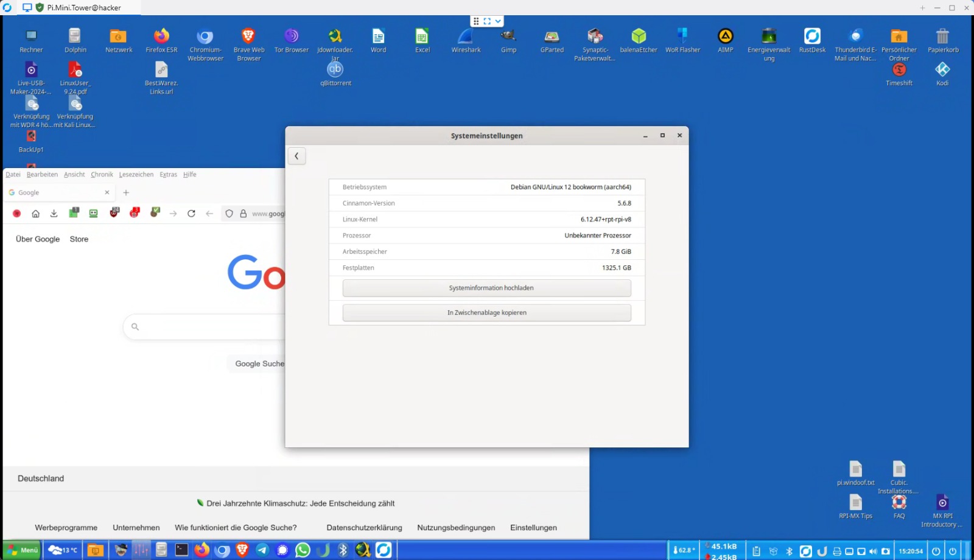Open Chromium-Webbrowser desktop icon
Screen dimensions: 974x560
[205, 44]
